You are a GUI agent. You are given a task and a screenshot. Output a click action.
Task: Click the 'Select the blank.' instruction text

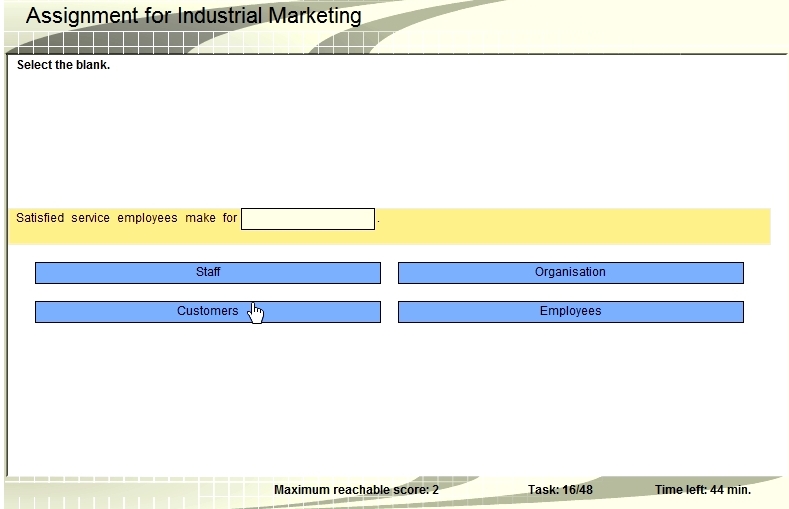[63, 65]
